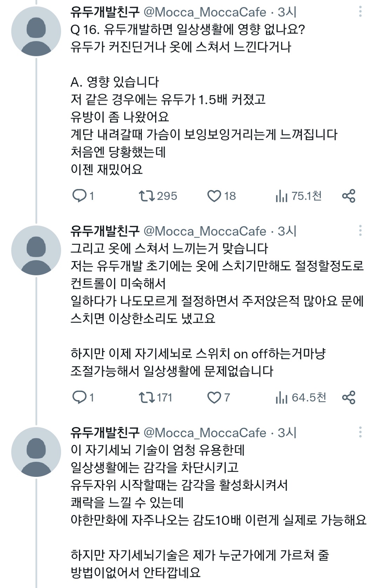Image resolution: width=379 pixels, height=588 pixels.
Task: View analytics showing 75.1천 views
Action: 281,196
